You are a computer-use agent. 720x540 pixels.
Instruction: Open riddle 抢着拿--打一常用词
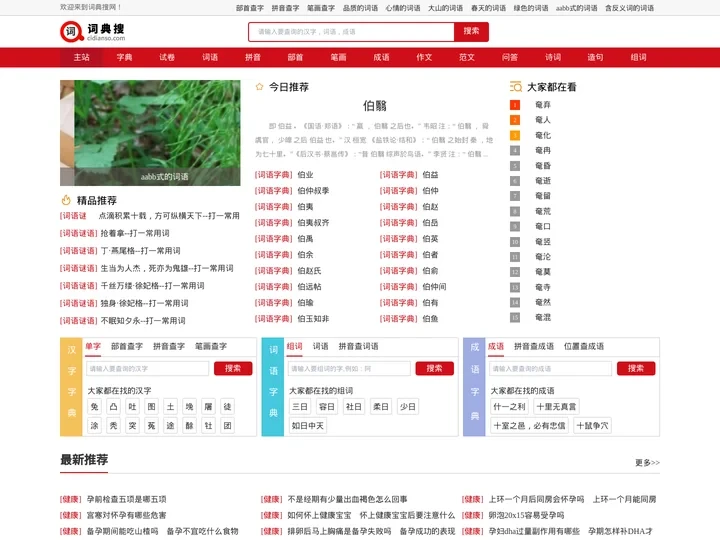click(x=135, y=233)
